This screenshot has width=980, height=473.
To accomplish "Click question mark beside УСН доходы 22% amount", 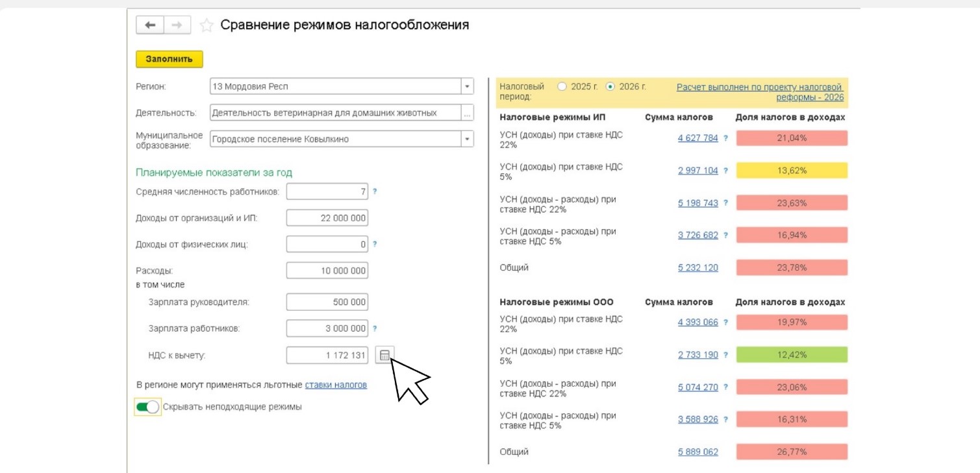I will tap(725, 139).
